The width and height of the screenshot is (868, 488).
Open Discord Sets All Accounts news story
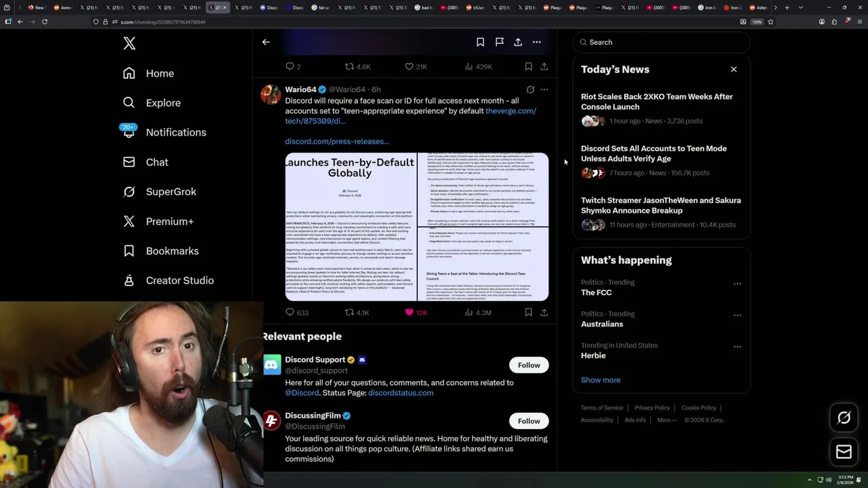661,161
